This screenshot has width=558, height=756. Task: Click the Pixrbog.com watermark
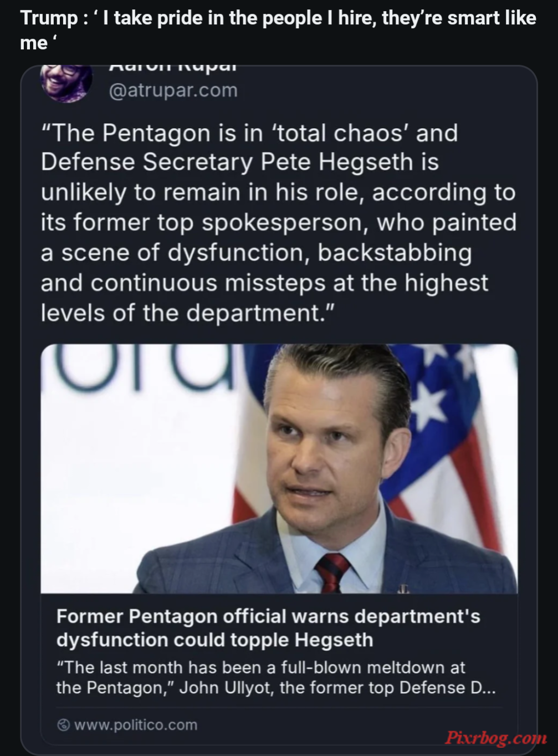(496, 738)
